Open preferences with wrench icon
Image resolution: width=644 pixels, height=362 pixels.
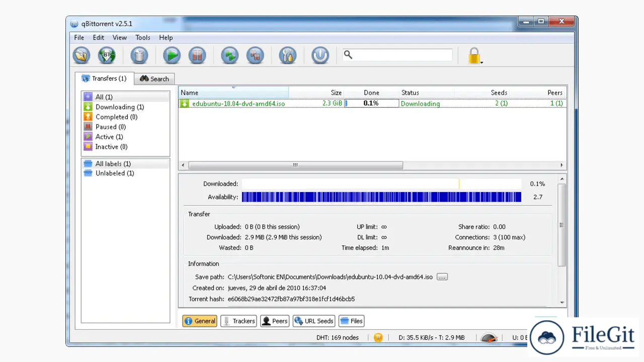(x=288, y=55)
